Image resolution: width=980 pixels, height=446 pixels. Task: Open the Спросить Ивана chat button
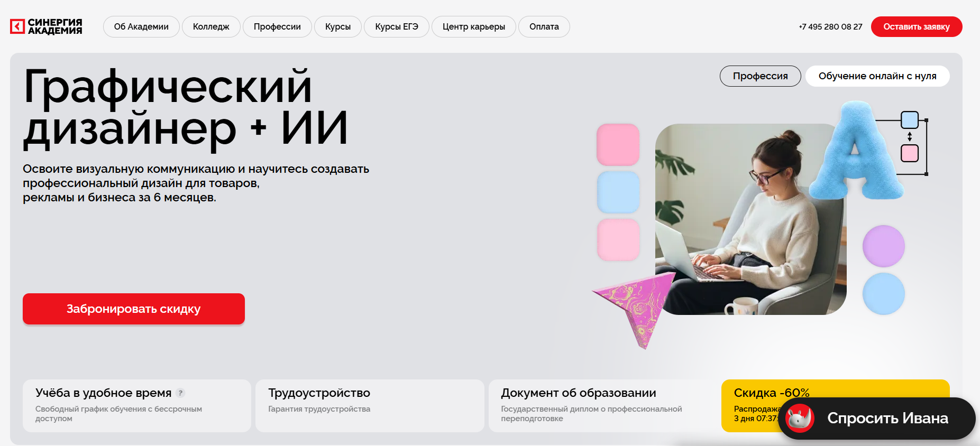click(x=877, y=419)
